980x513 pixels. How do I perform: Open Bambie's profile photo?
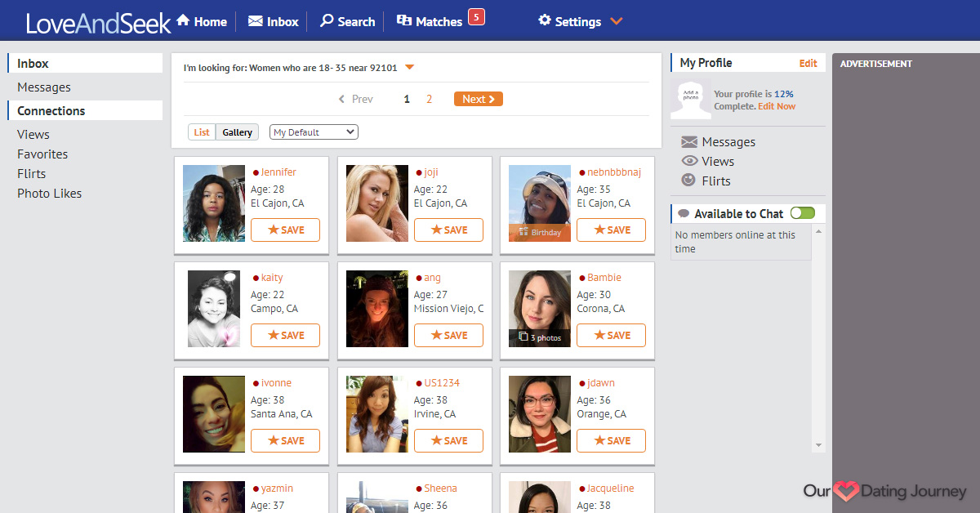540,309
